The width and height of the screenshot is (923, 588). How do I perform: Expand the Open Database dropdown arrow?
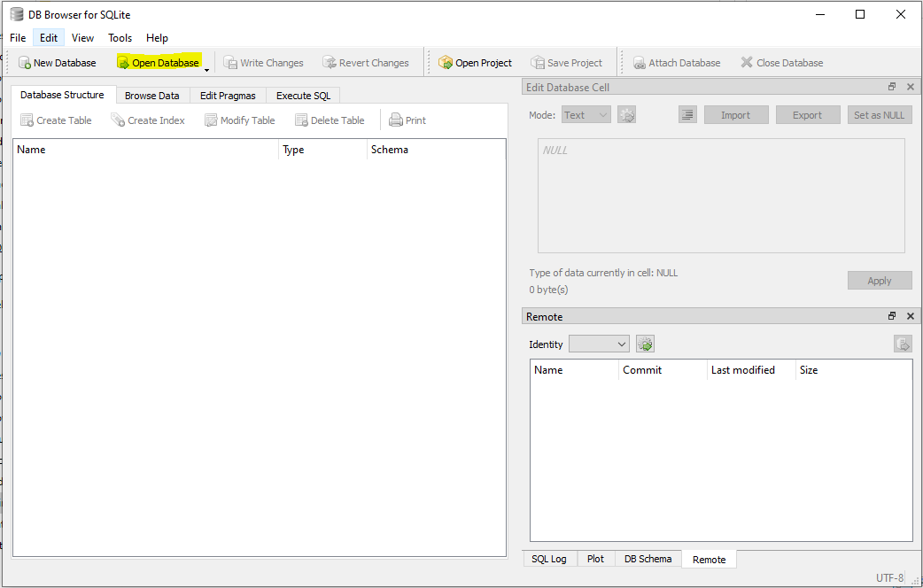click(x=206, y=70)
